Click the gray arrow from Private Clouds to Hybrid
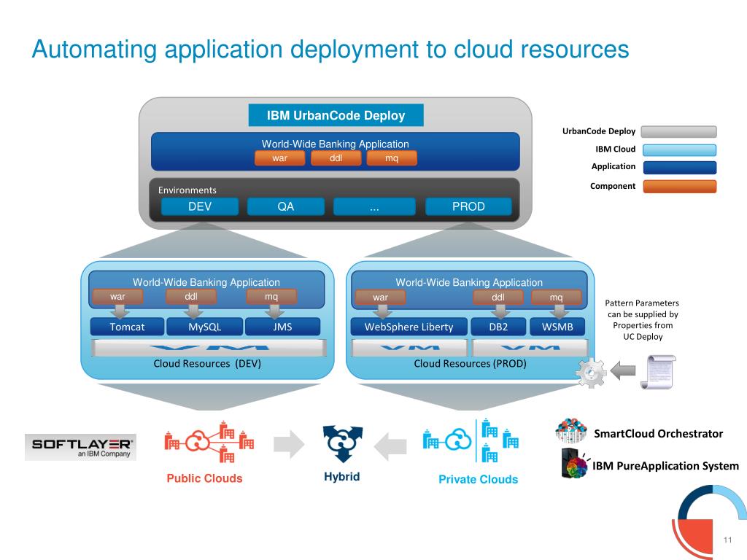Screen dimensions: 747x560 pos(390,446)
